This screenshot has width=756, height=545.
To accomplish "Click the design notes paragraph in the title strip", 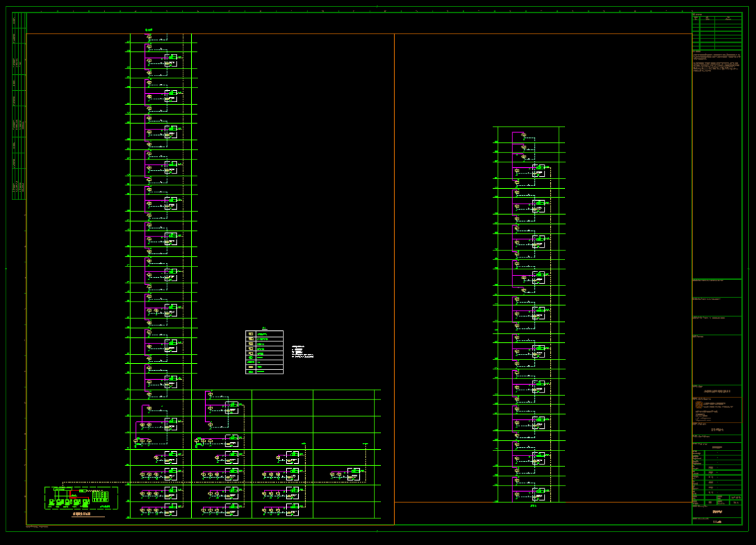I will (x=717, y=63).
